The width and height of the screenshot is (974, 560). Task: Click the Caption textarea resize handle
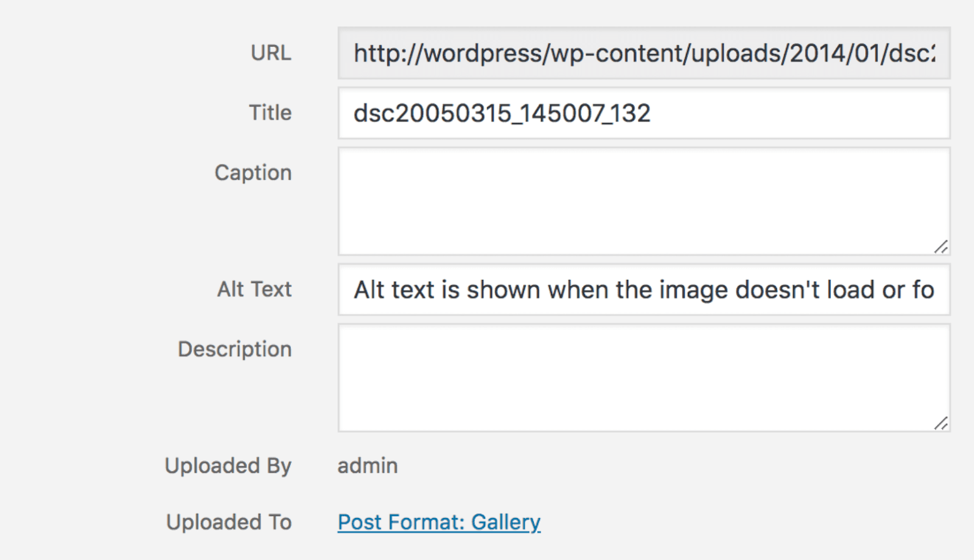click(941, 247)
